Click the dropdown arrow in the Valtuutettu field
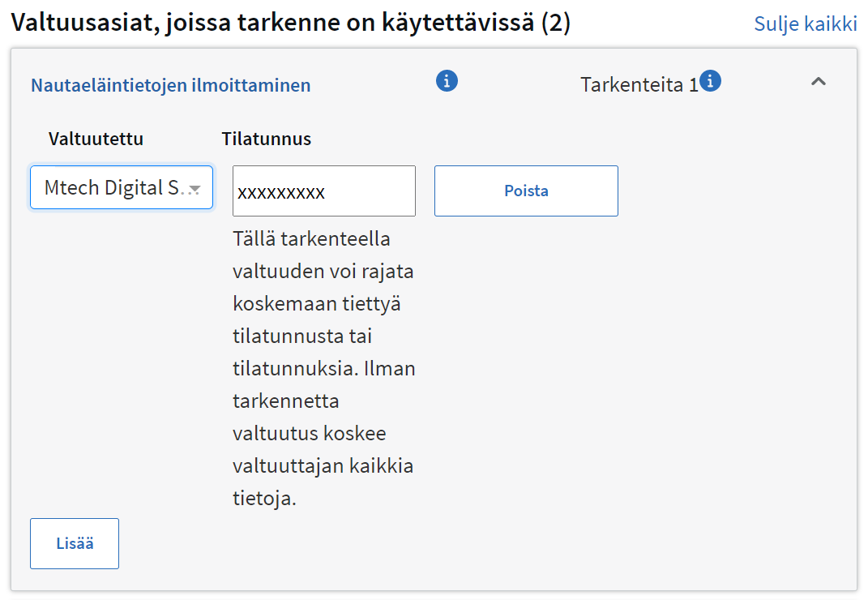 tap(194, 187)
